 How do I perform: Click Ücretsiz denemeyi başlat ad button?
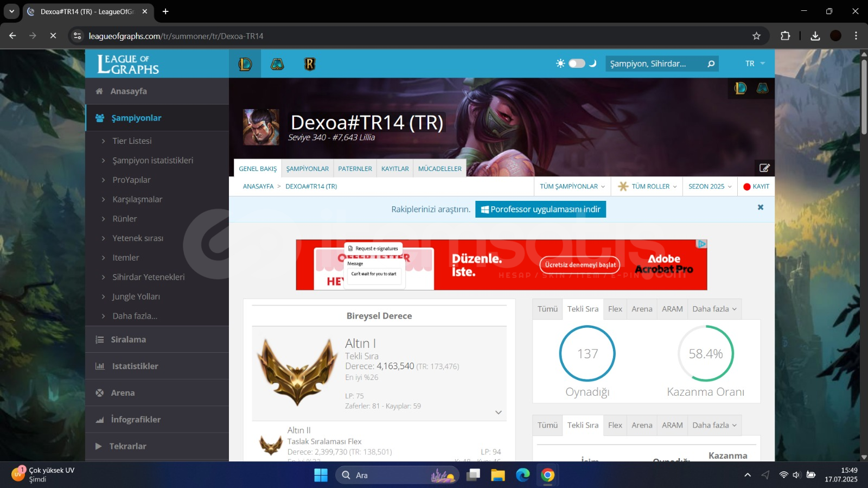[x=580, y=265]
